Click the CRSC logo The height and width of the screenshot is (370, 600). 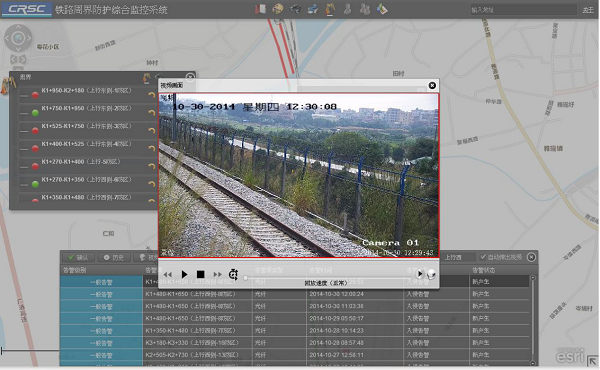coord(27,9)
